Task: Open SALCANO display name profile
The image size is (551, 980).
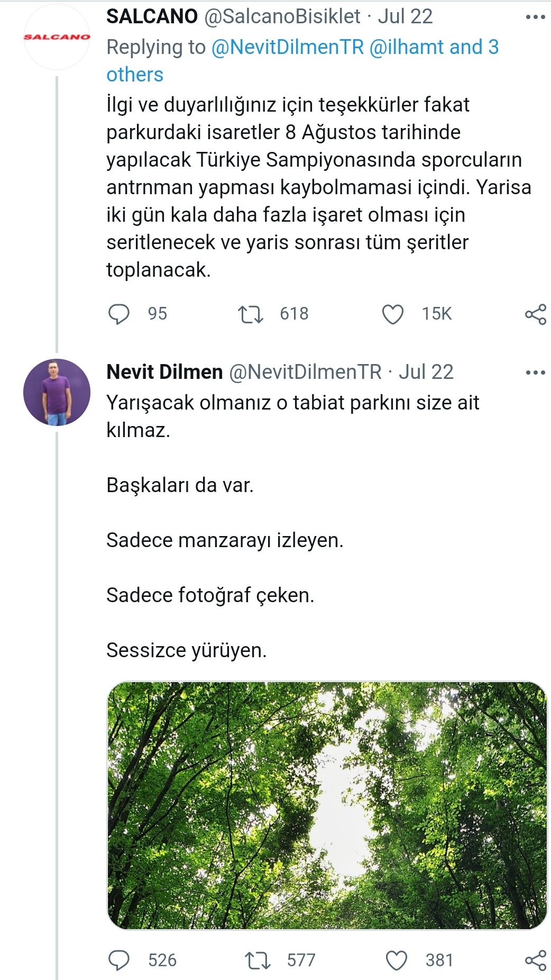Action: (x=152, y=16)
